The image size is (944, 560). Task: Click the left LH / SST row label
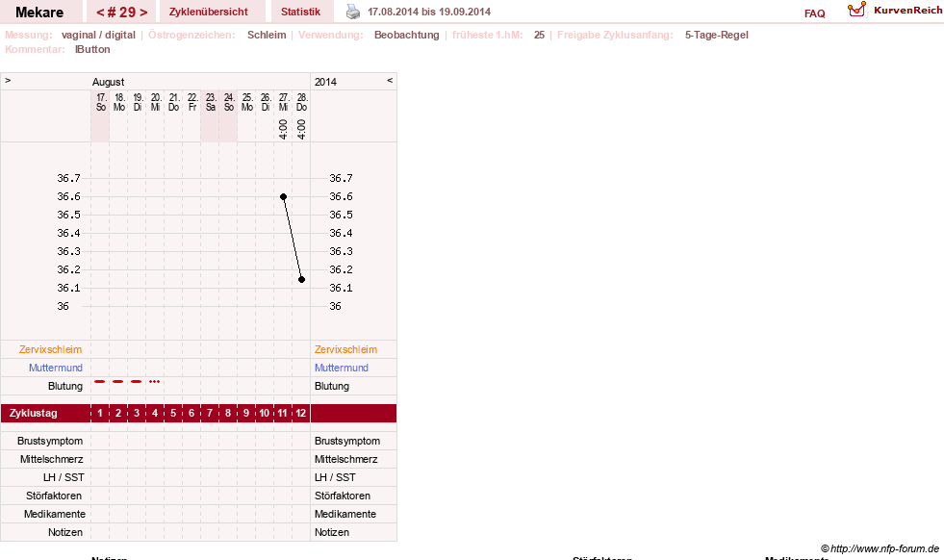click(x=64, y=477)
